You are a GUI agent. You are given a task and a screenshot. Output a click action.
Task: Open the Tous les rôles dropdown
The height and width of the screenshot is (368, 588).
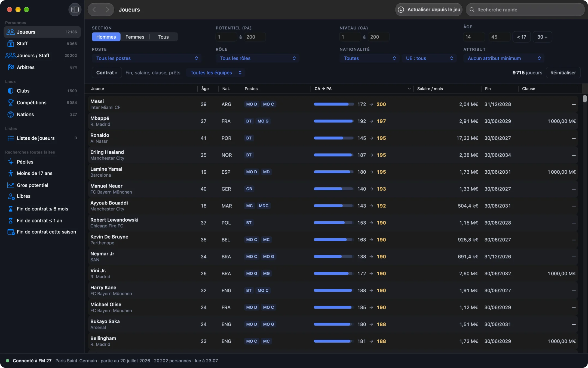[x=258, y=58]
